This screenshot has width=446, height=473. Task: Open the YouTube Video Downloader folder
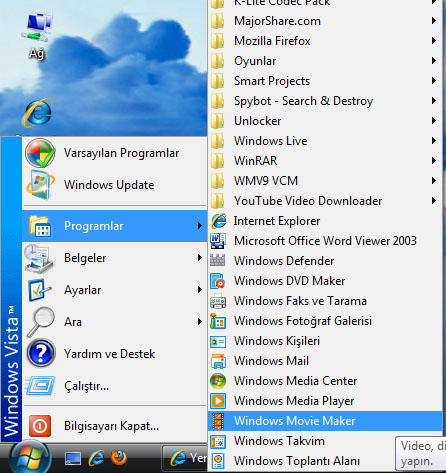pos(325,201)
